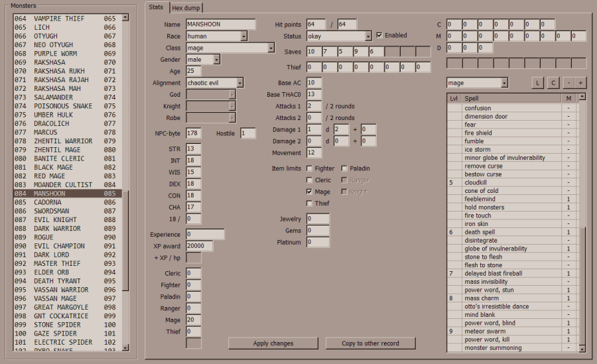This screenshot has width=597, height=364.
Task: Open the spell class dropdown showing mage
Action: tap(504, 83)
